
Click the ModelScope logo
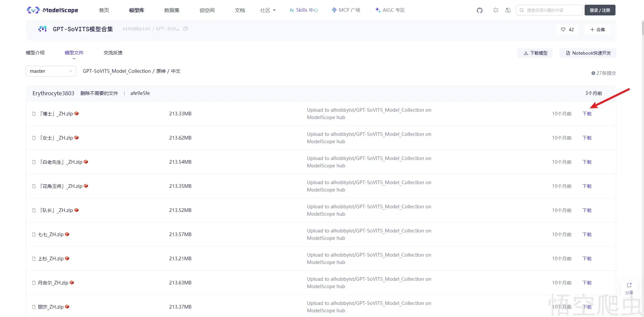tap(52, 10)
